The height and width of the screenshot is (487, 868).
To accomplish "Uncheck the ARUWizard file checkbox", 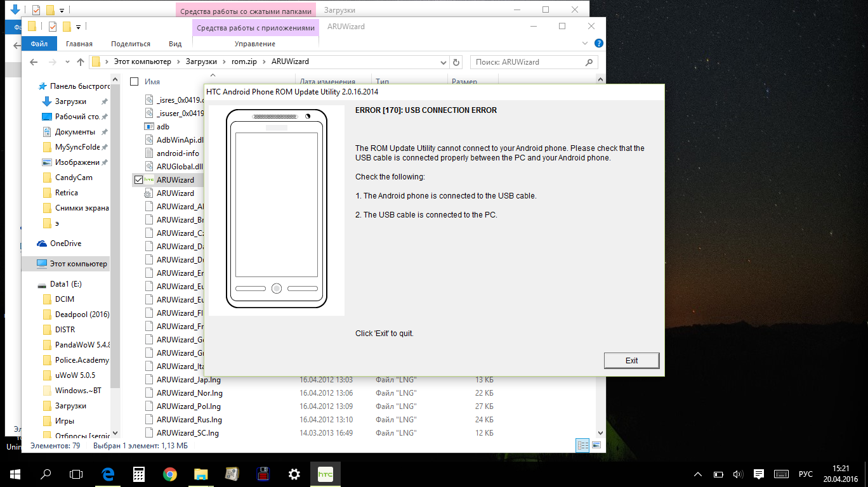I will click(x=138, y=180).
